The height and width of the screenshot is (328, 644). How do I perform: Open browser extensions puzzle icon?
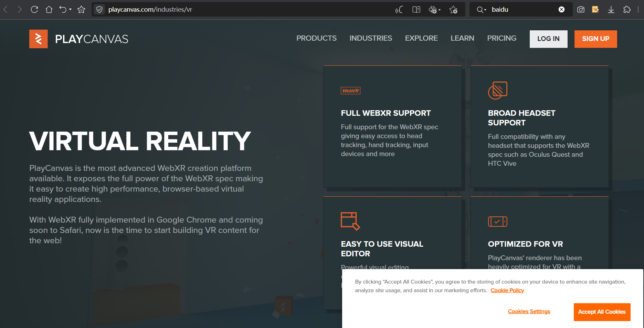627,10
